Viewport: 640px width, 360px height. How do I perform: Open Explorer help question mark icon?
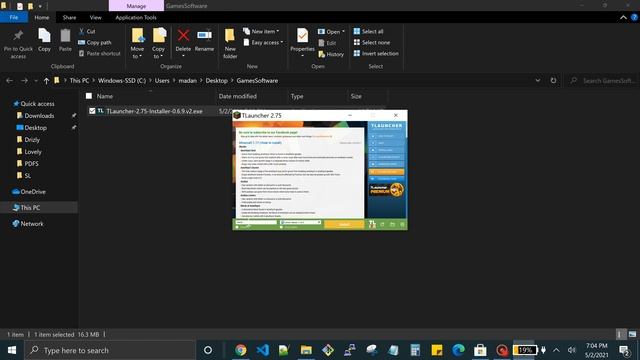634,18
